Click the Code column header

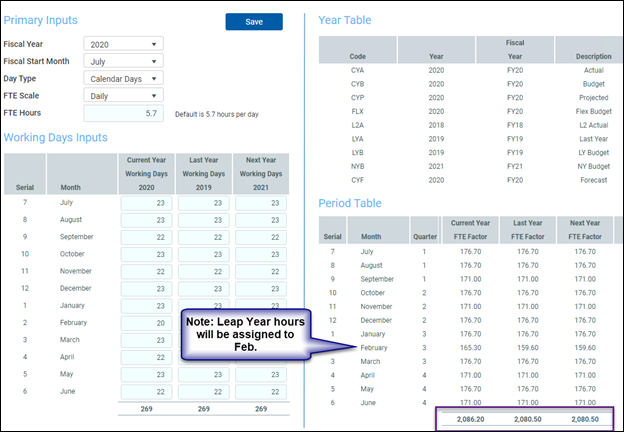[x=357, y=56]
